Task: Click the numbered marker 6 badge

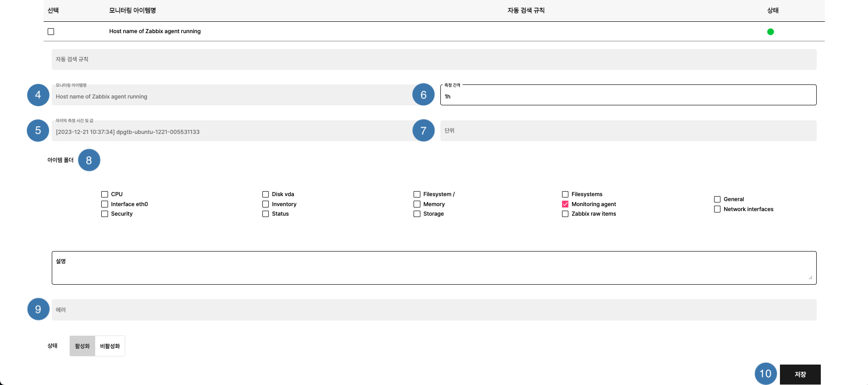Action: pyautogui.click(x=423, y=94)
